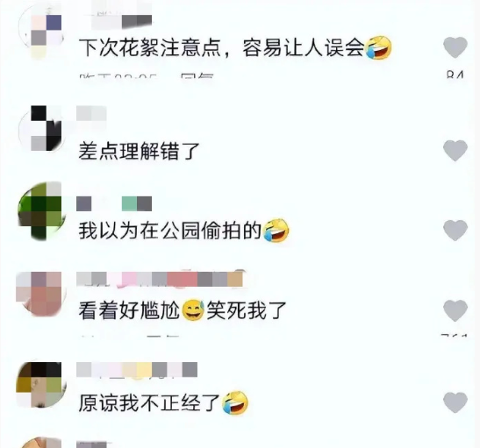Viewport: 480px width, 448px height.
Task: Open partially visible avatar at bottom
Action: pyautogui.click(x=41, y=443)
